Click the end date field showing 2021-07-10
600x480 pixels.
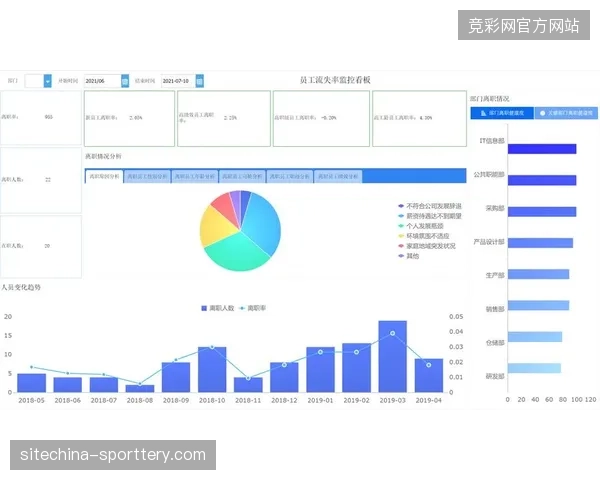coord(178,81)
